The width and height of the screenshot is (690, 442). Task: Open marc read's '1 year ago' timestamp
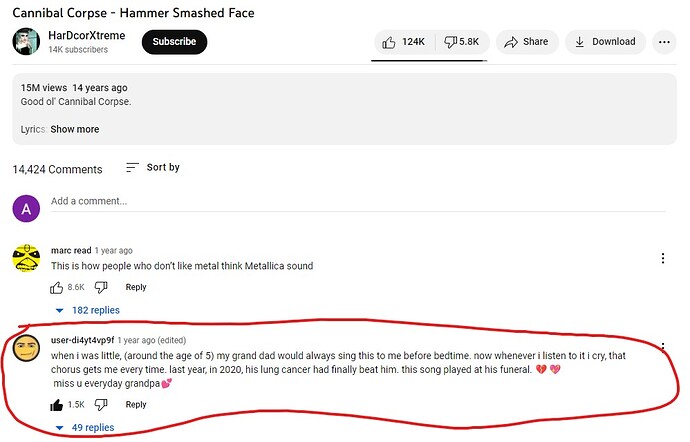tap(114, 250)
